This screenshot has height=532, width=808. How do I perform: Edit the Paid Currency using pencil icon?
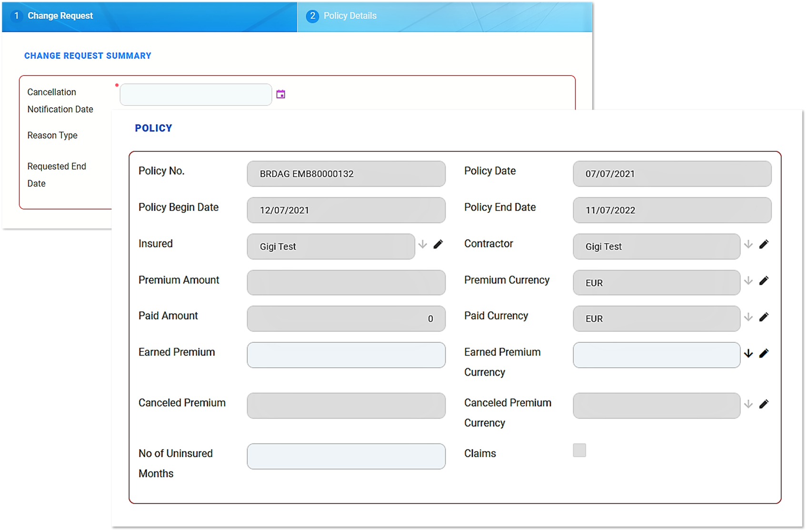click(764, 317)
